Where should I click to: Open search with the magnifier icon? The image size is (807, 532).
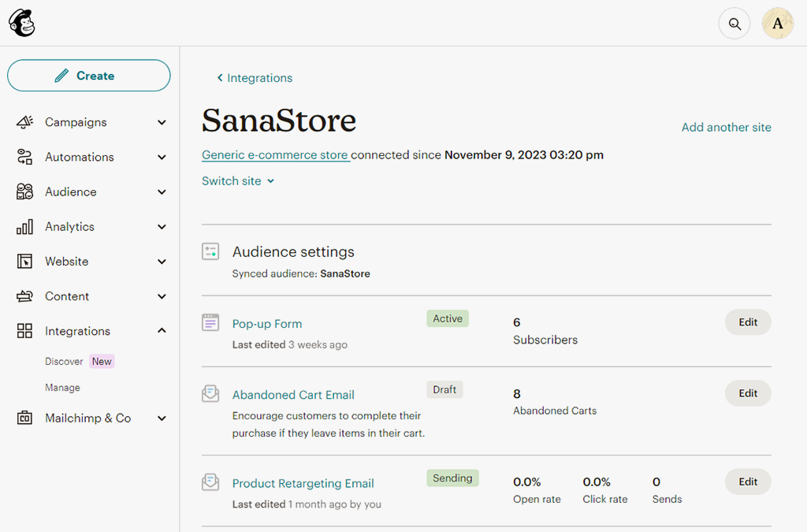coord(734,23)
